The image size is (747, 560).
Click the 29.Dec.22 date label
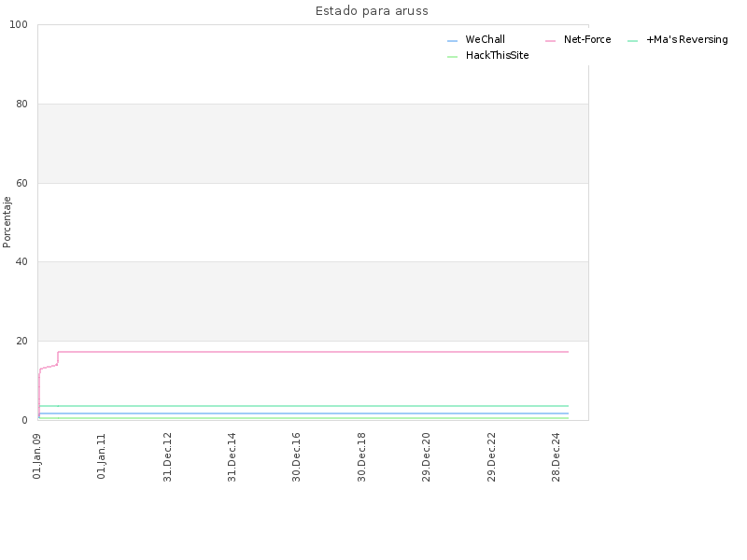tap(491, 457)
